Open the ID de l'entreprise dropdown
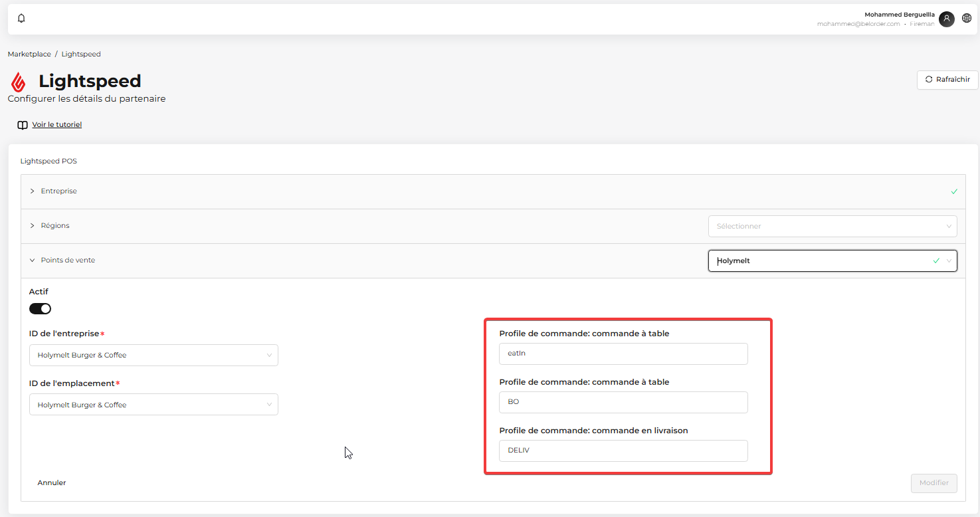This screenshot has width=980, height=517. pos(153,355)
